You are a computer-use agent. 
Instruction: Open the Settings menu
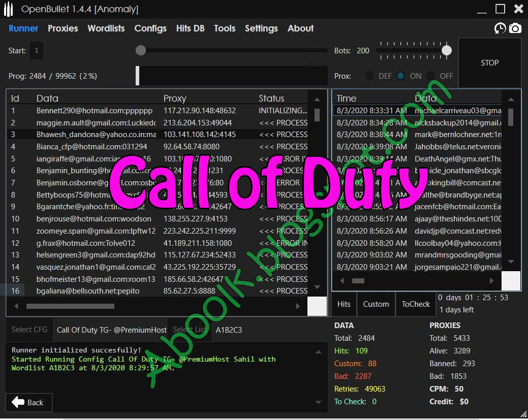(261, 28)
